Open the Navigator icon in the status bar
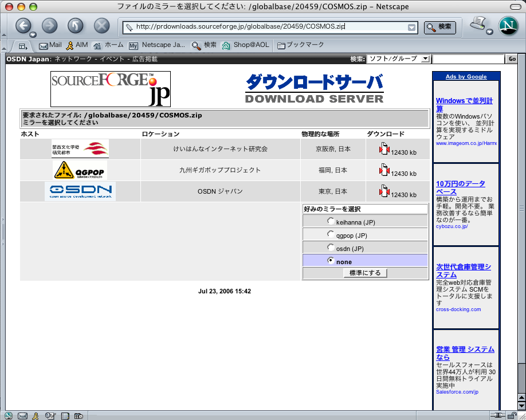Screen dimensions: 526x420 click(x=9, y=416)
